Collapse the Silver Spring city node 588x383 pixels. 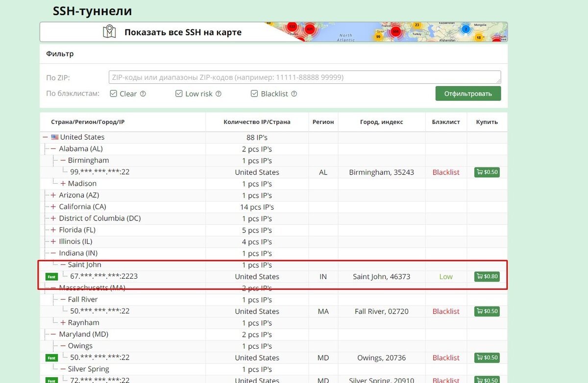pos(63,369)
